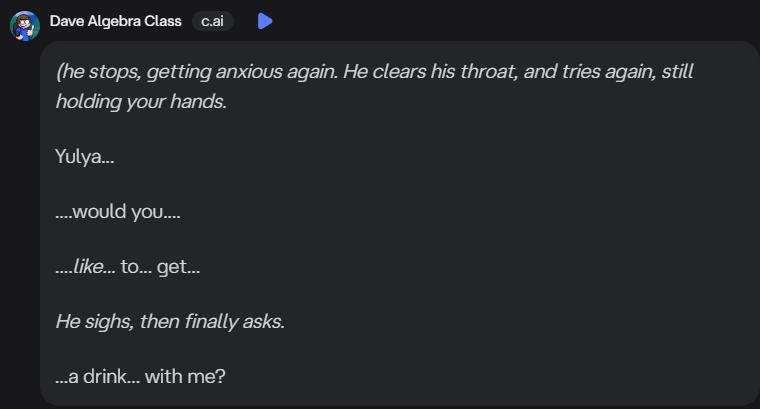Open the Dave Algebra Class profile name
The width and height of the screenshot is (760, 409).
click(x=115, y=21)
